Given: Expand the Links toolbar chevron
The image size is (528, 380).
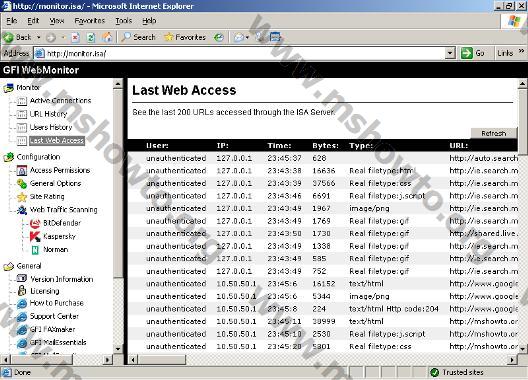Looking at the screenshot, I should [x=521, y=51].
